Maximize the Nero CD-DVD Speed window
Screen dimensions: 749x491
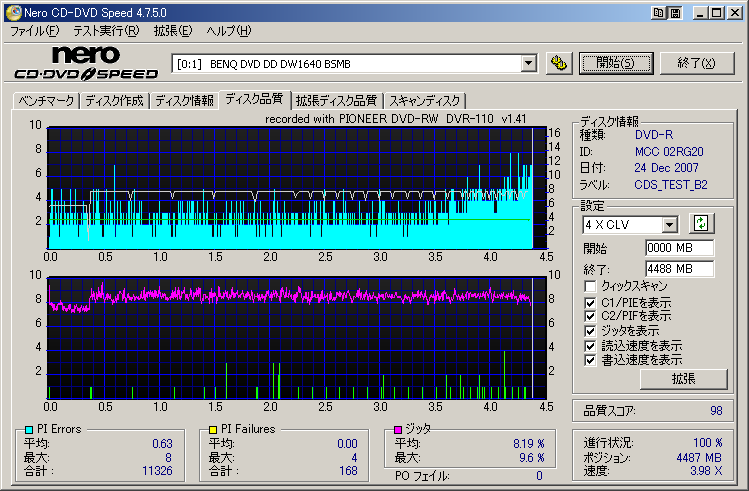(717, 13)
